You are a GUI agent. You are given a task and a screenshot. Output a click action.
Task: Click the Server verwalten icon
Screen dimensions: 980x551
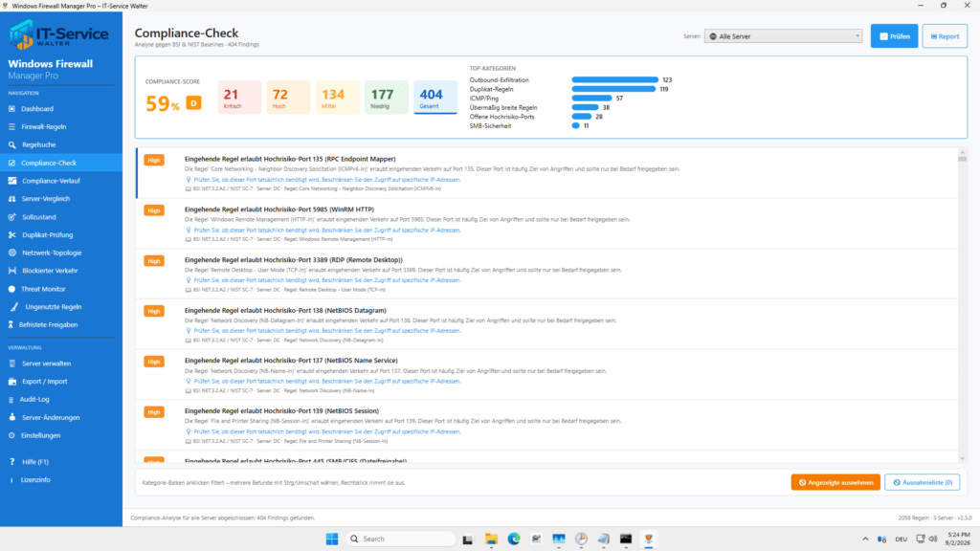[11, 364]
